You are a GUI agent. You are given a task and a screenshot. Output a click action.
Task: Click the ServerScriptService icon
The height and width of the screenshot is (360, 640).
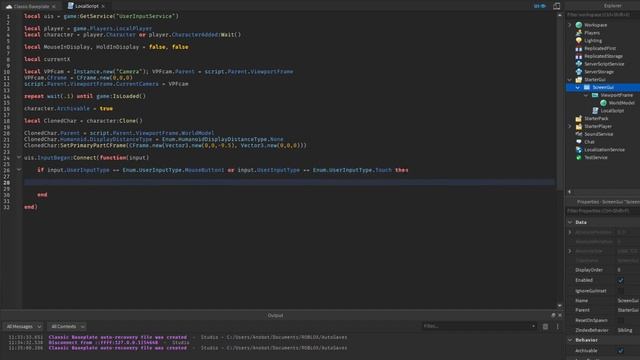coord(578,64)
